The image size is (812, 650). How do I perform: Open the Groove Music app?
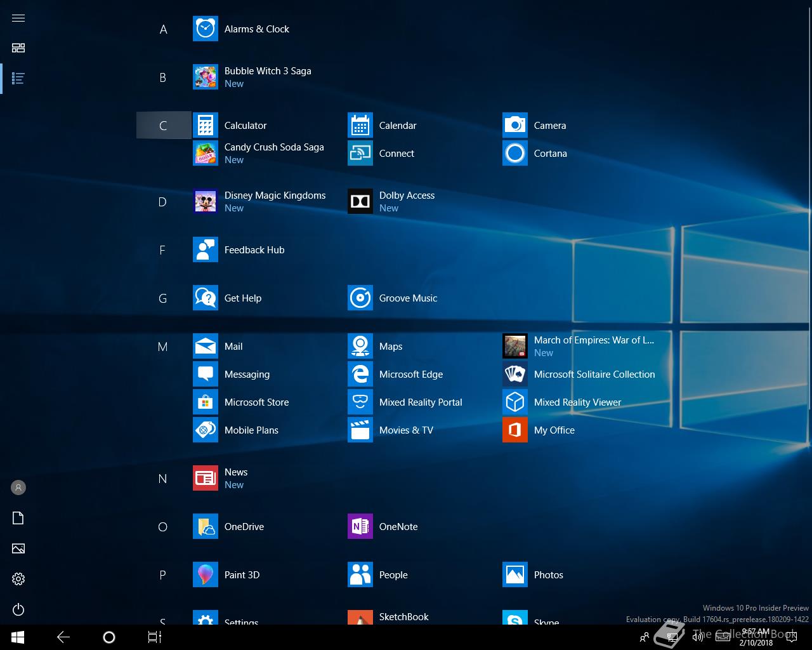pos(392,298)
